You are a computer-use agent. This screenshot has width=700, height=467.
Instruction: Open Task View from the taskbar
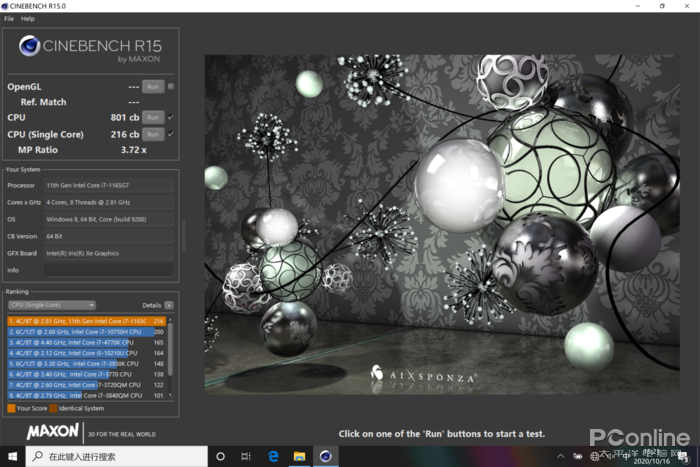246,456
